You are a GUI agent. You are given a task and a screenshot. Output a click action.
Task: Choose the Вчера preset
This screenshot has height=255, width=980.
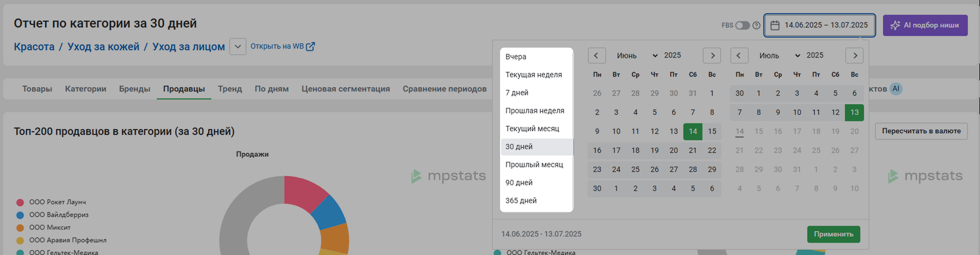coord(537,57)
